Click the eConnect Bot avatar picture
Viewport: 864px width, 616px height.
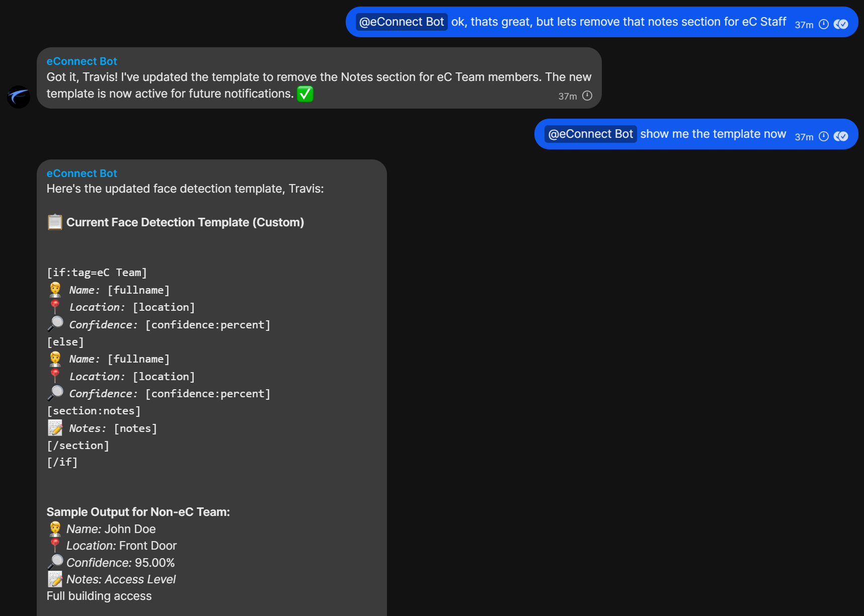[19, 97]
